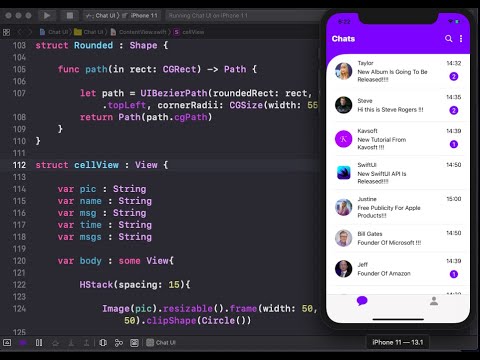Image resolution: width=480 pixels, height=360 pixels.
Task: Click 'struct Rounded : Shape' code line
Action: click(102, 45)
